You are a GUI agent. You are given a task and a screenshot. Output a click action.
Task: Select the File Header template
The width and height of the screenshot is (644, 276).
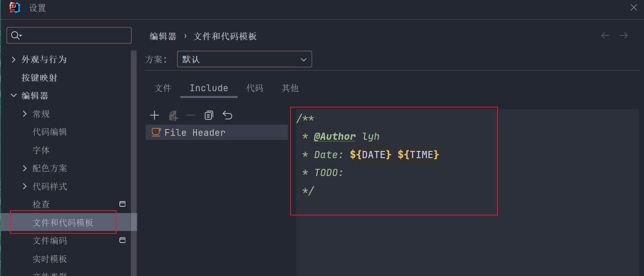click(195, 132)
